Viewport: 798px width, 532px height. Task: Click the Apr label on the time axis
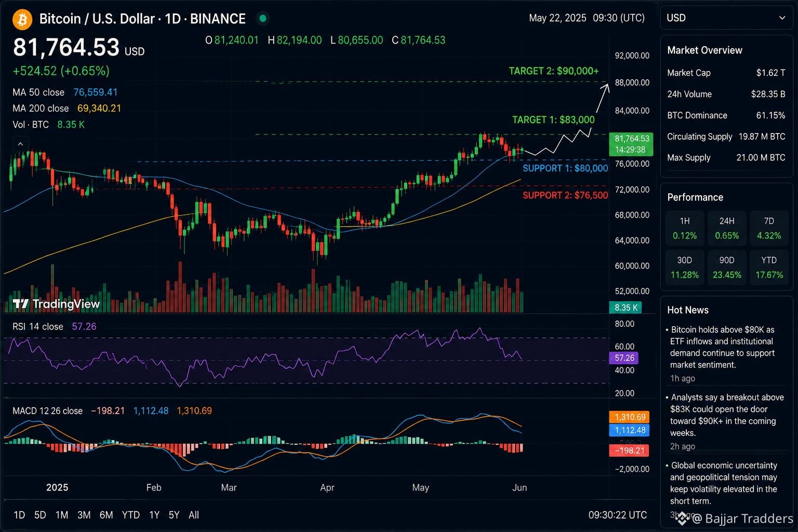tap(327, 487)
